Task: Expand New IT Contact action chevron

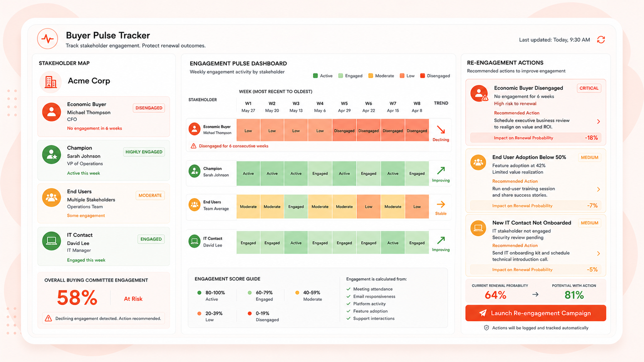Action: (x=599, y=254)
